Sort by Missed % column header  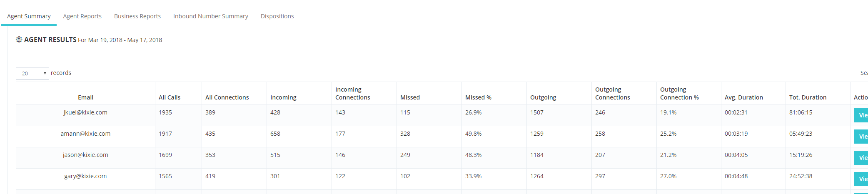click(x=478, y=97)
